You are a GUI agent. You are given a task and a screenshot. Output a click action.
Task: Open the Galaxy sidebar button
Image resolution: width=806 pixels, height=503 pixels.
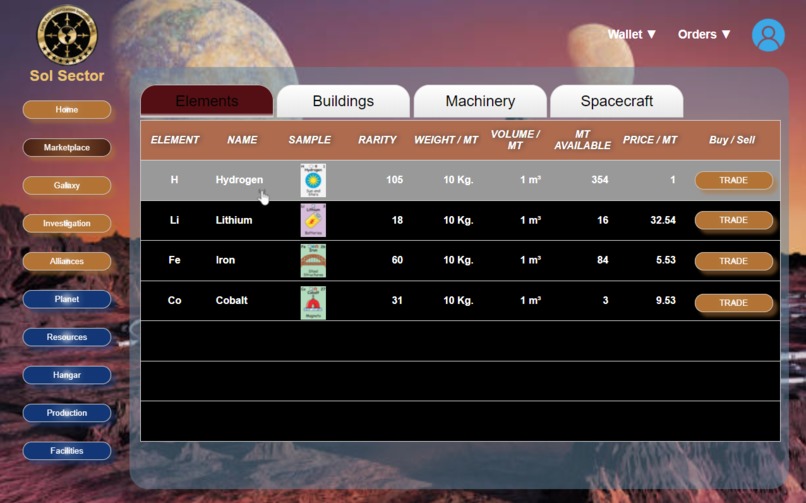[x=67, y=185]
